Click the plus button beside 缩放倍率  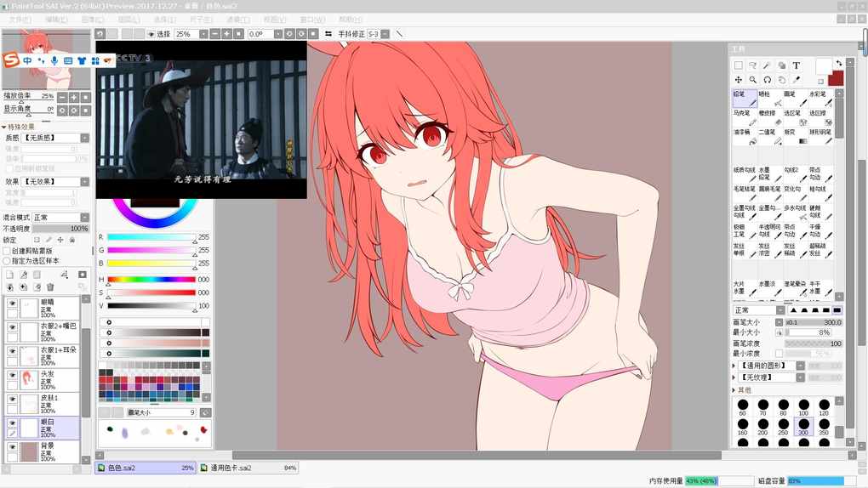[x=74, y=97]
